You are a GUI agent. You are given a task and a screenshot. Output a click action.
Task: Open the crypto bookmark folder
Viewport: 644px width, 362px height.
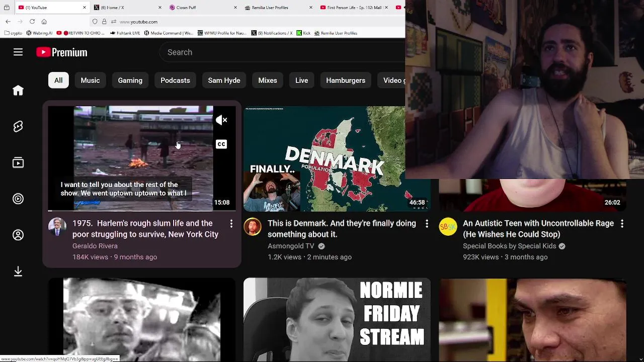[x=13, y=33]
